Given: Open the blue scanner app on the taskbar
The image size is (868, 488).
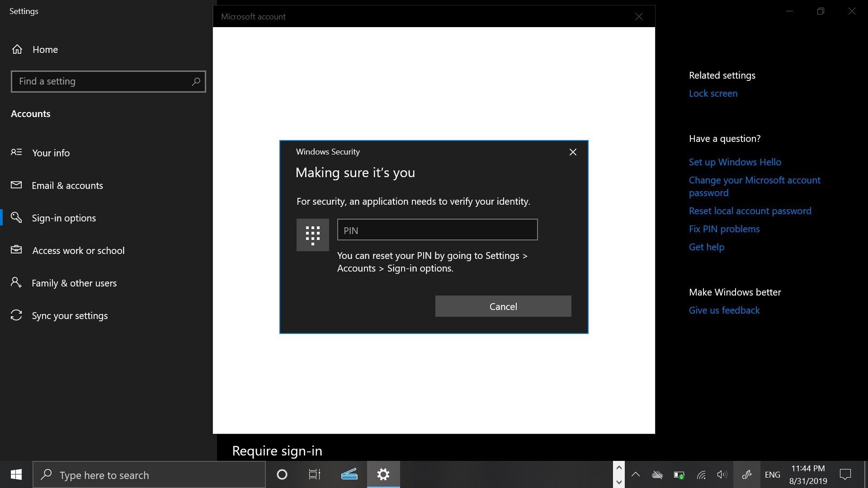Looking at the screenshot, I should tap(349, 474).
